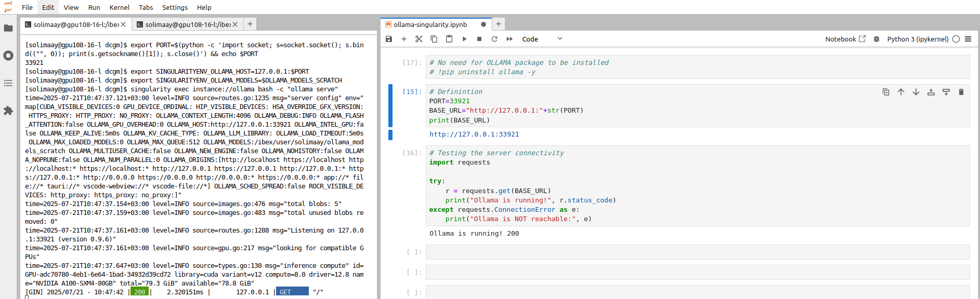Delete cell [15] with trash icon

click(x=961, y=92)
